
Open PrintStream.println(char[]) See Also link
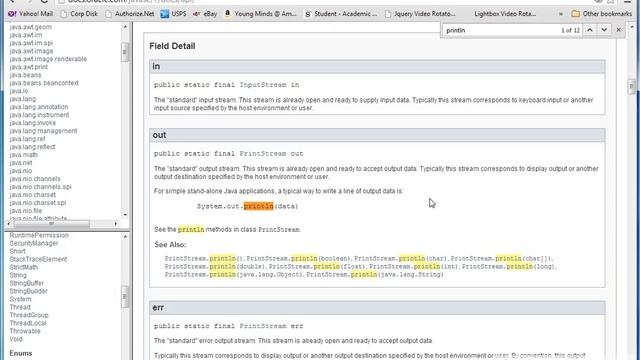(x=501, y=259)
